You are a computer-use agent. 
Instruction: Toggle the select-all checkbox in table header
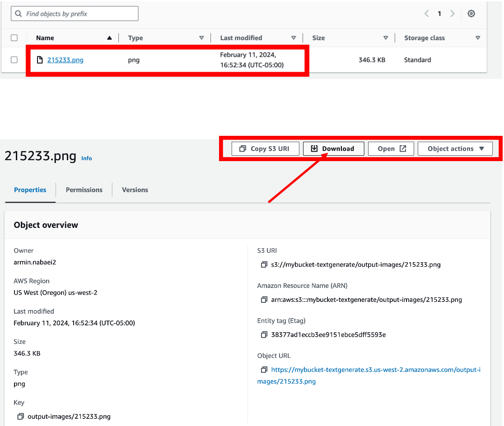(14, 38)
